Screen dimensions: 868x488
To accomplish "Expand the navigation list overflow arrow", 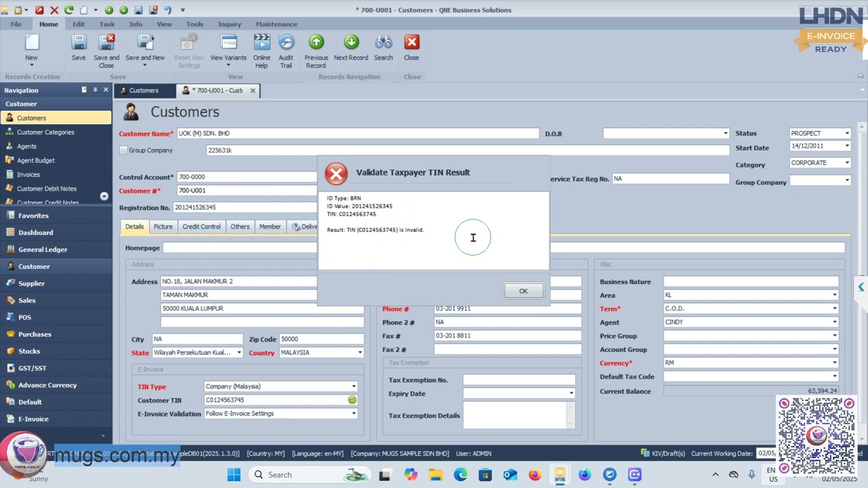I will (104, 196).
